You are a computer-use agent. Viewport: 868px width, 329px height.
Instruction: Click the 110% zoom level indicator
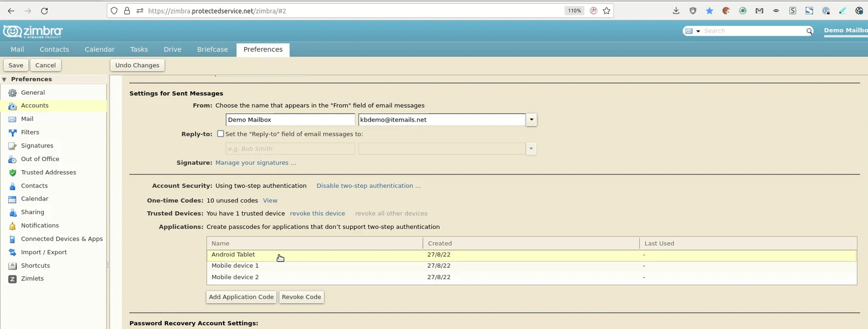[575, 10]
